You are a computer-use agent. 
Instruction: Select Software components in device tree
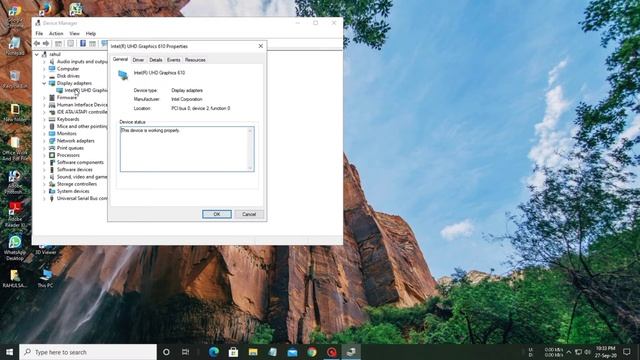[x=80, y=162]
